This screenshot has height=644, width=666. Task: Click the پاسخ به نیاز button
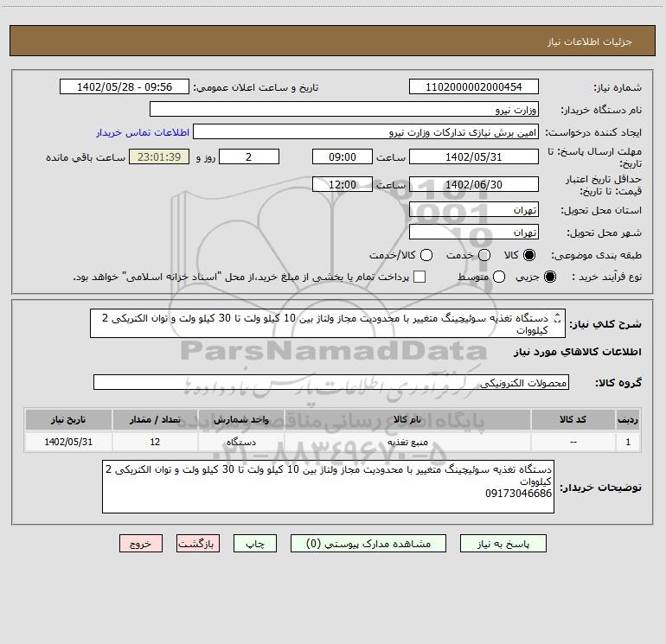pyautogui.click(x=503, y=544)
